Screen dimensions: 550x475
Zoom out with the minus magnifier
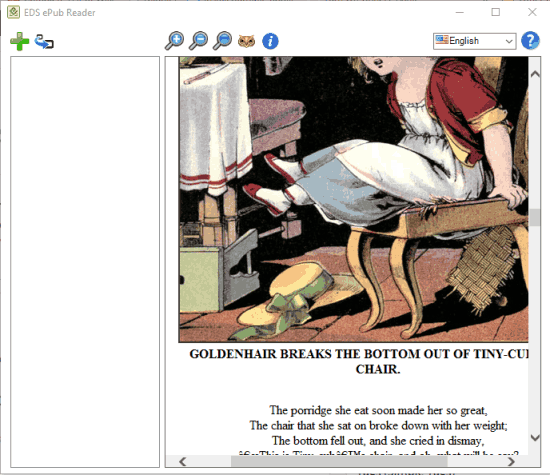click(198, 41)
